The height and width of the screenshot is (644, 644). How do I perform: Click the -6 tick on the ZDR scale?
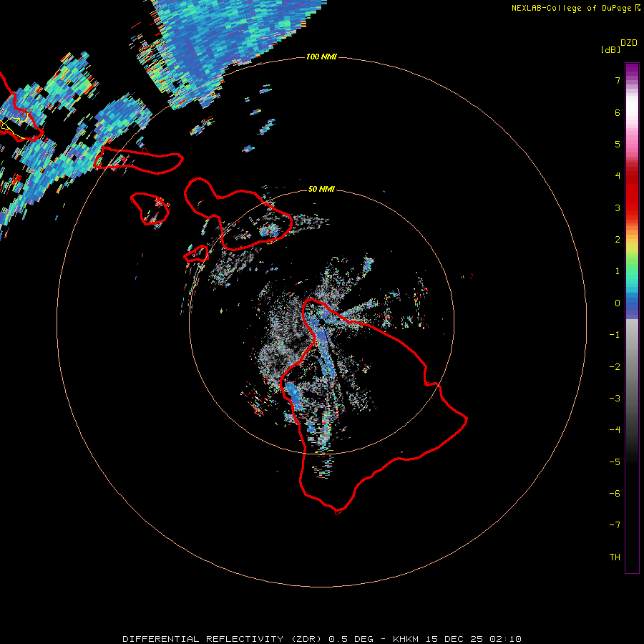pyautogui.click(x=615, y=494)
